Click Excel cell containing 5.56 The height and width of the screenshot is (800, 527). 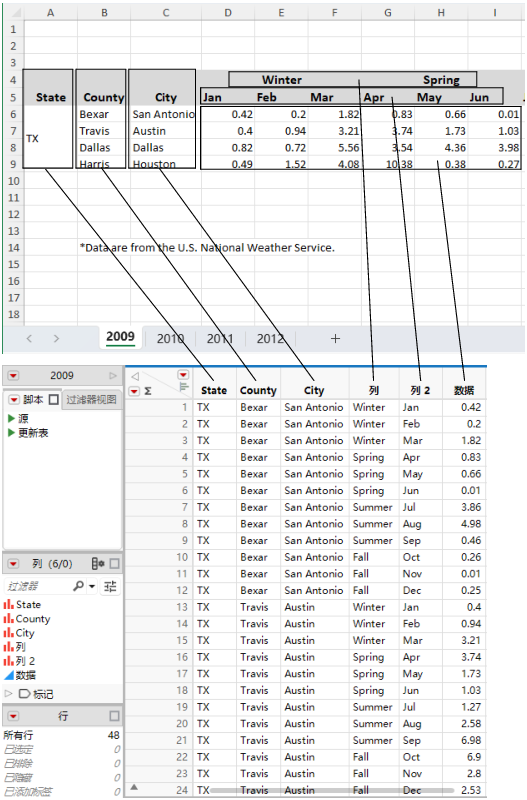click(x=334, y=147)
